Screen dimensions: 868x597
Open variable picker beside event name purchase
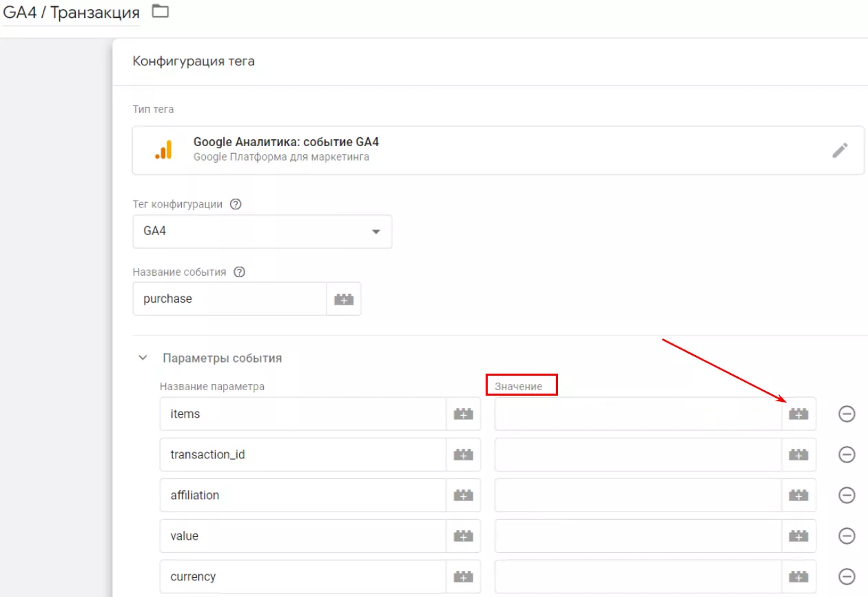(343, 298)
